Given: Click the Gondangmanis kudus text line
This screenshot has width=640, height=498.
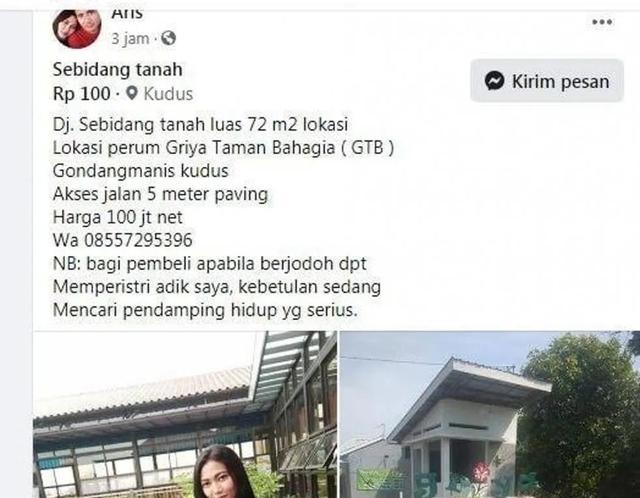Looking at the screenshot, I should point(140,171).
